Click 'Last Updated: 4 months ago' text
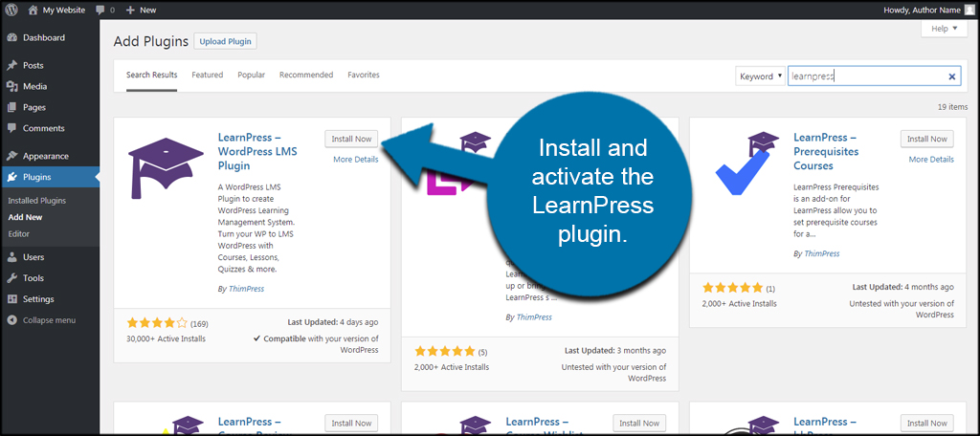The image size is (980, 436). click(903, 287)
